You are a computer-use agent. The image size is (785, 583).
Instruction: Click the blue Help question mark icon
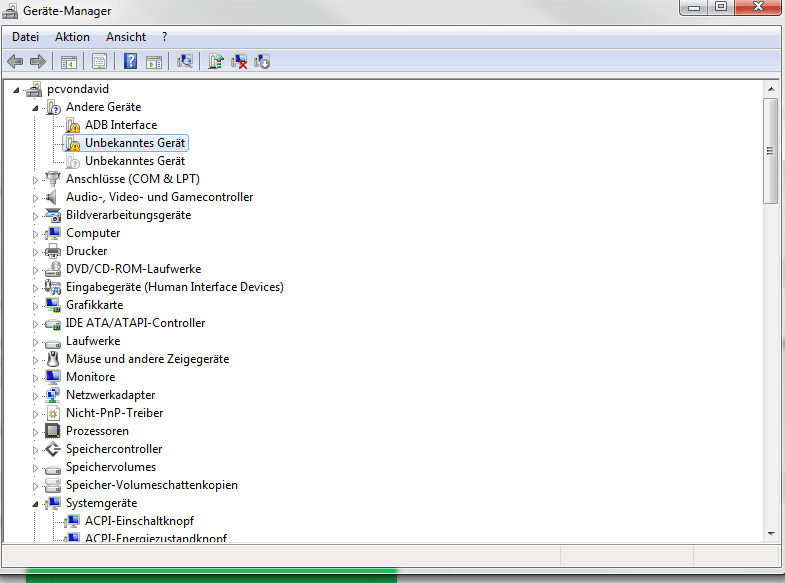[131, 61]
